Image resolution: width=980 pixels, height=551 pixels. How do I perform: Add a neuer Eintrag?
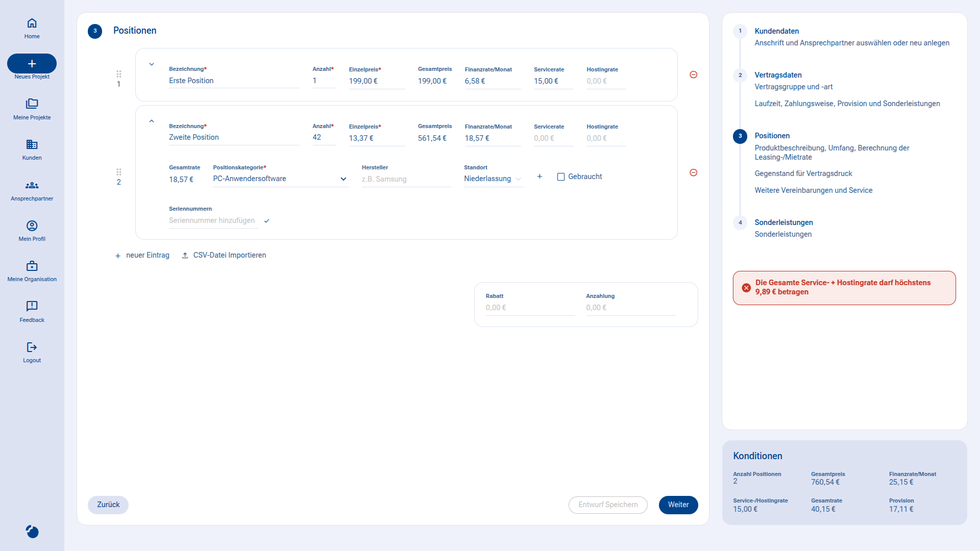click(142, 255)
